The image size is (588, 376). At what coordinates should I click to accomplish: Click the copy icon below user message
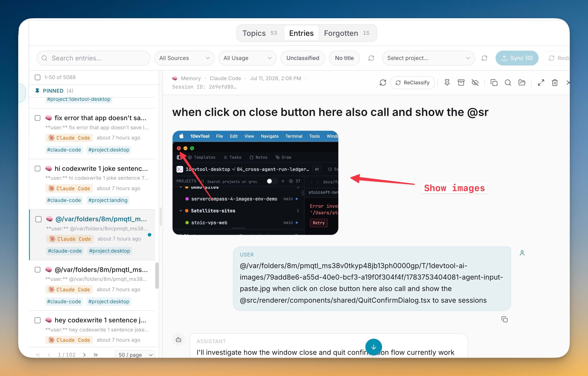point(504,319)
